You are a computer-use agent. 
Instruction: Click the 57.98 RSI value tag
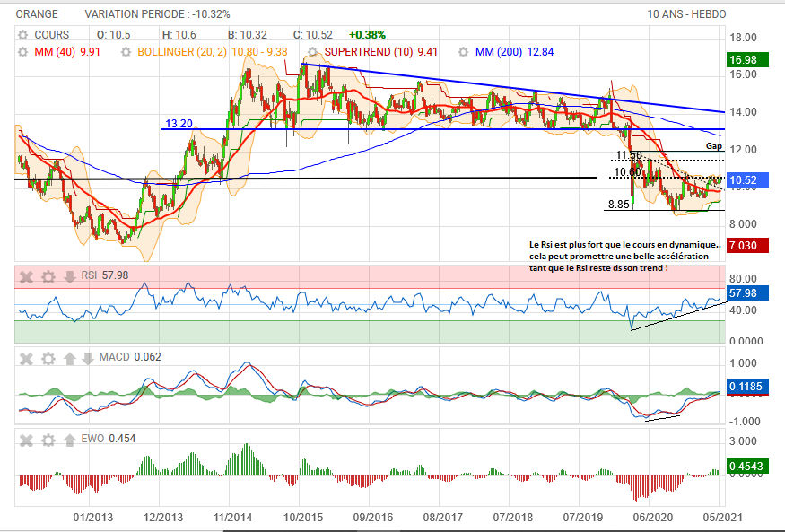[747, 293]
